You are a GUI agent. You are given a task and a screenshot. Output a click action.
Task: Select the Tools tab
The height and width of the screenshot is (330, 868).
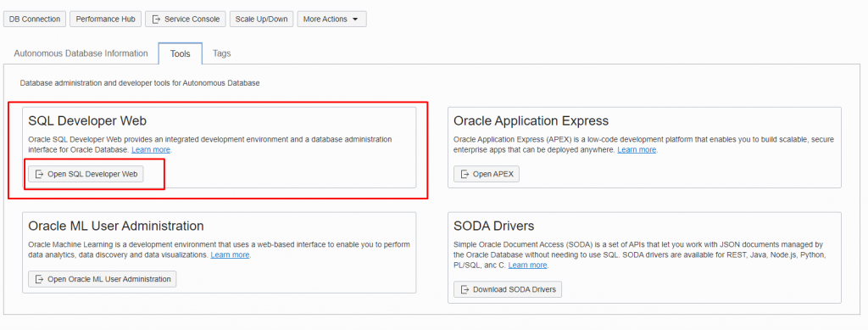pyautogui.click(x=181, y=53)
